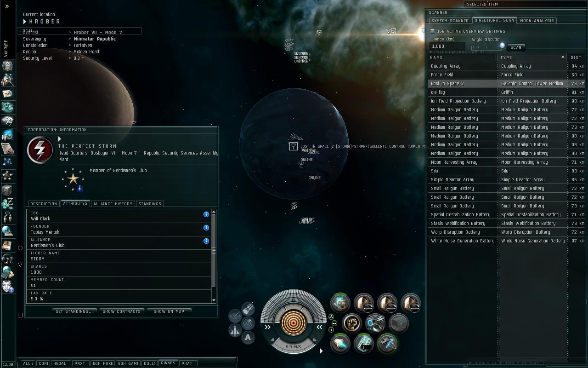Click the scan Range km input field
Image resolution: width=588 pixels, height=368 pixels.
coord(448,46)
